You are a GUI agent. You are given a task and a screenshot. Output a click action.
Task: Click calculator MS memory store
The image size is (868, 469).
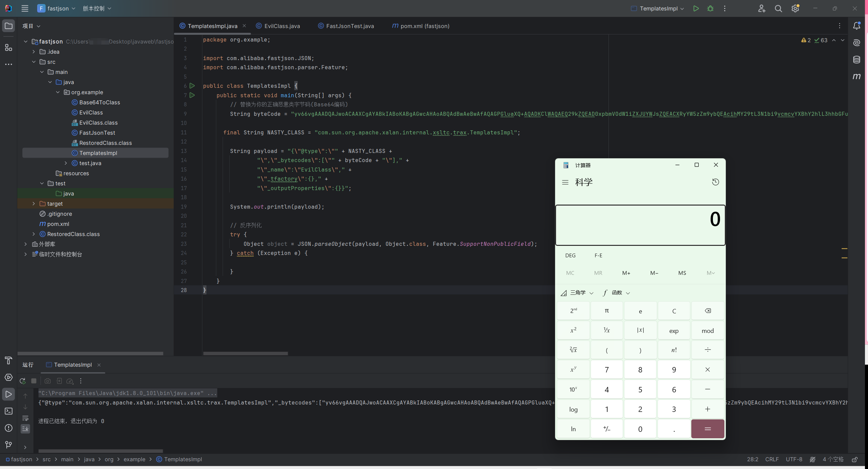pyautogui.click(x=682, y=273)
